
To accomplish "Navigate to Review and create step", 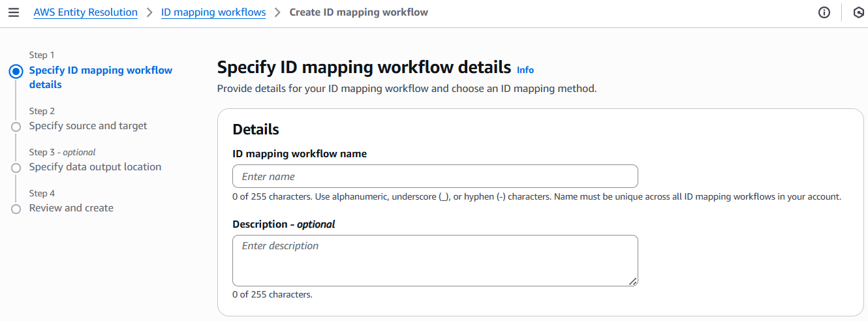I will (71, 208).
